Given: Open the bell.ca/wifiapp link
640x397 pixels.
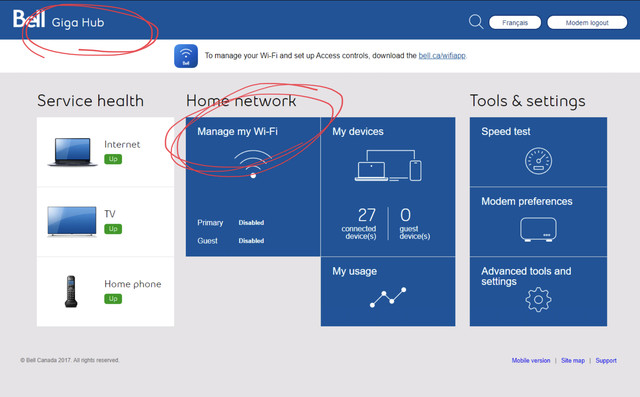Looking at the screenshot, I should coord(442,55).
